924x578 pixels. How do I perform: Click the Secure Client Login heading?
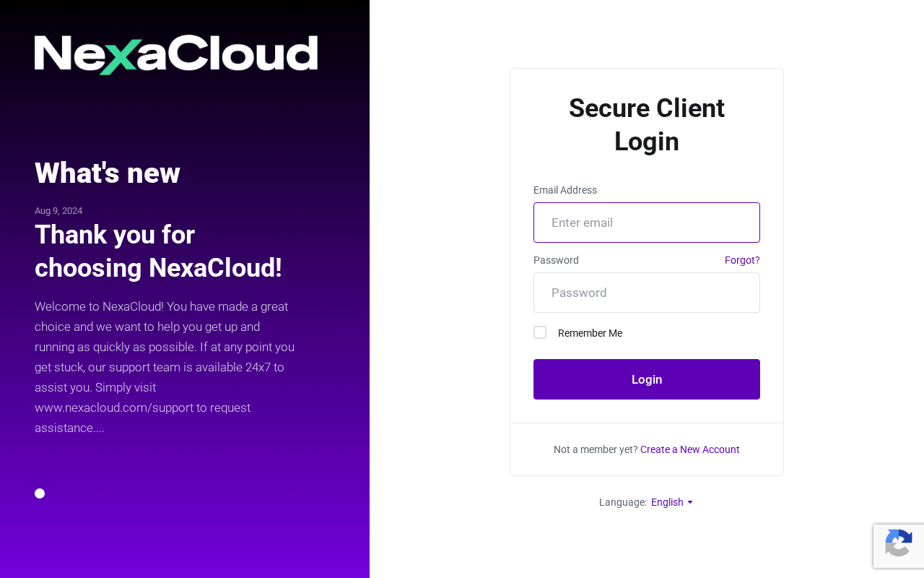pyautogui.click(x=647, y=125)
